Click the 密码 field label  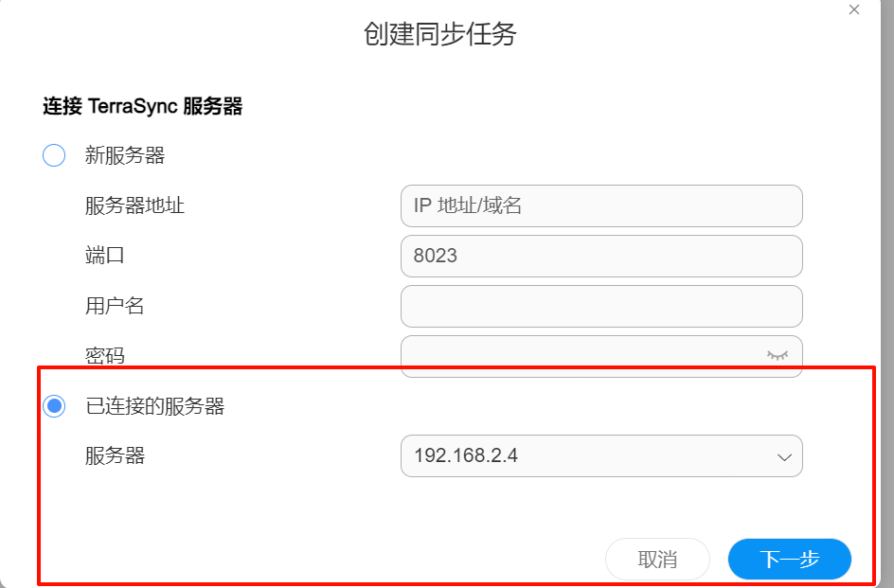[105, 356]
